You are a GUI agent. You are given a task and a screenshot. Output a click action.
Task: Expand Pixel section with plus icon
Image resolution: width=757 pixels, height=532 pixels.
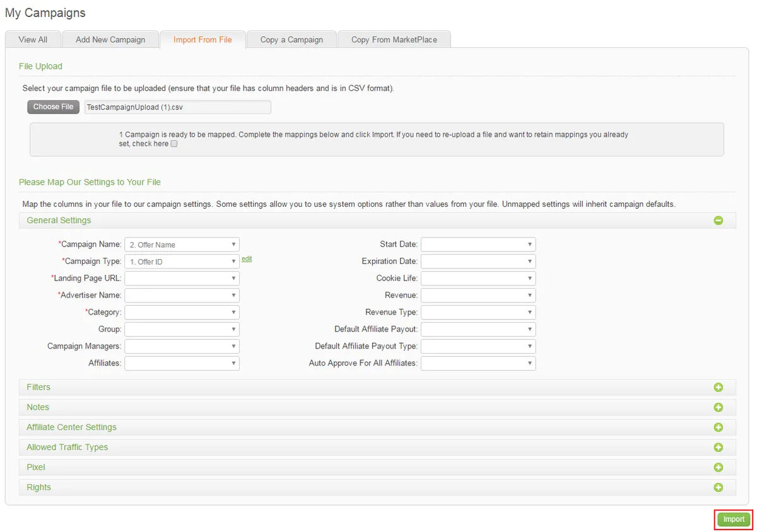(718, 468)
